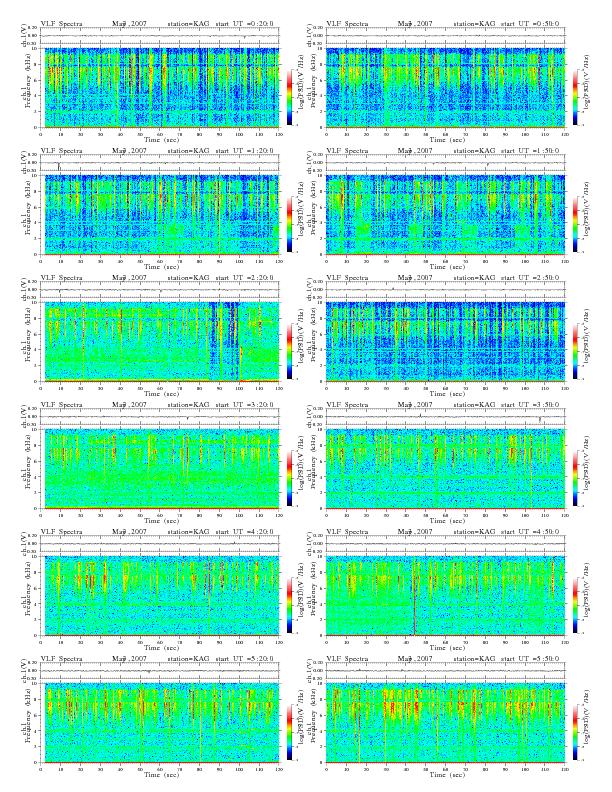Select the ch.1 waveform trace above UT 3:50:0 plot
This screenshot has height=792, width=612.
[445, 417]
